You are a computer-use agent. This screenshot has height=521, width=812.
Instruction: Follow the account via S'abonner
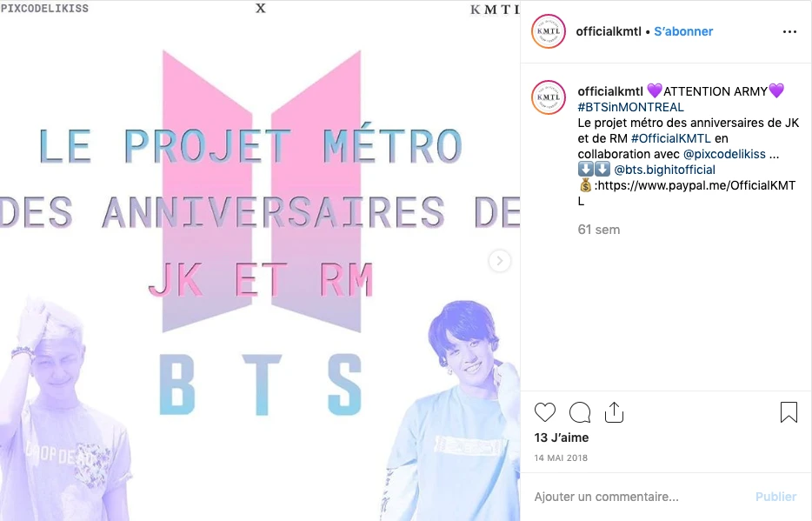pos(683,31)
